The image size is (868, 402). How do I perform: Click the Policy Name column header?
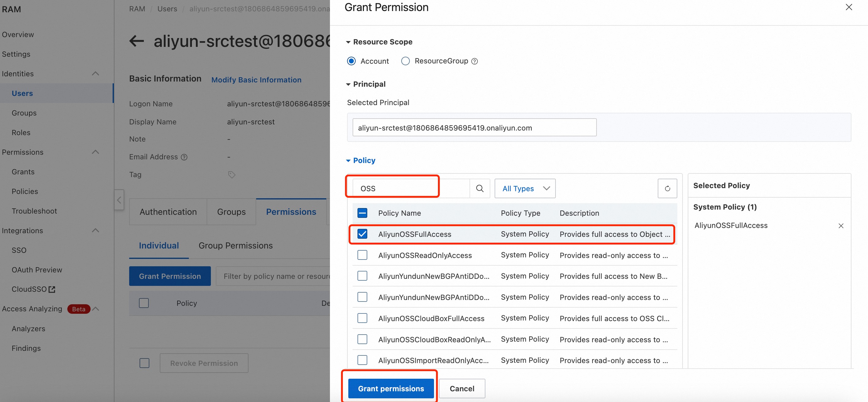click(399, 213)
